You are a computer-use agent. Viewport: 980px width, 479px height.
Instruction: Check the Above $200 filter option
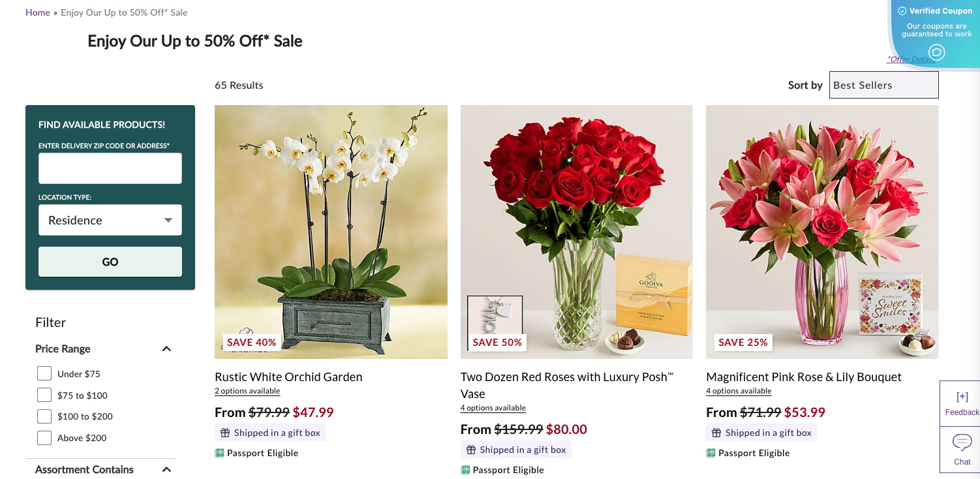44,437
